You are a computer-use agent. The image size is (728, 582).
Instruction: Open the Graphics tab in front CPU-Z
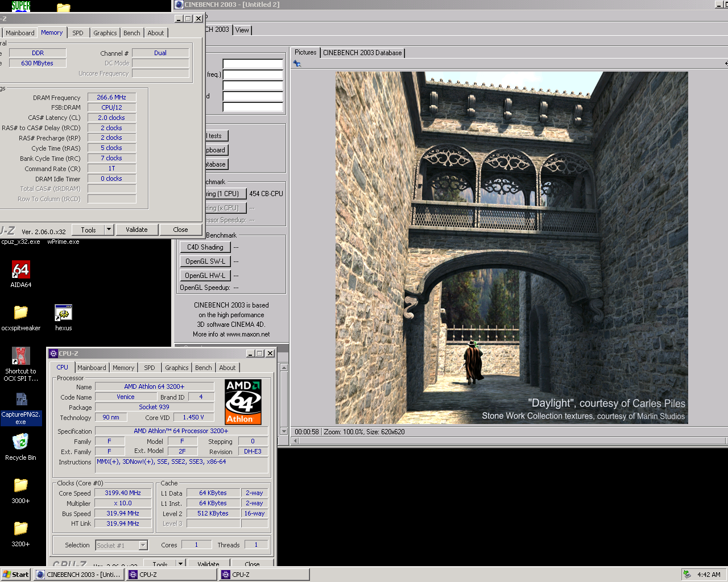(177, 368)
